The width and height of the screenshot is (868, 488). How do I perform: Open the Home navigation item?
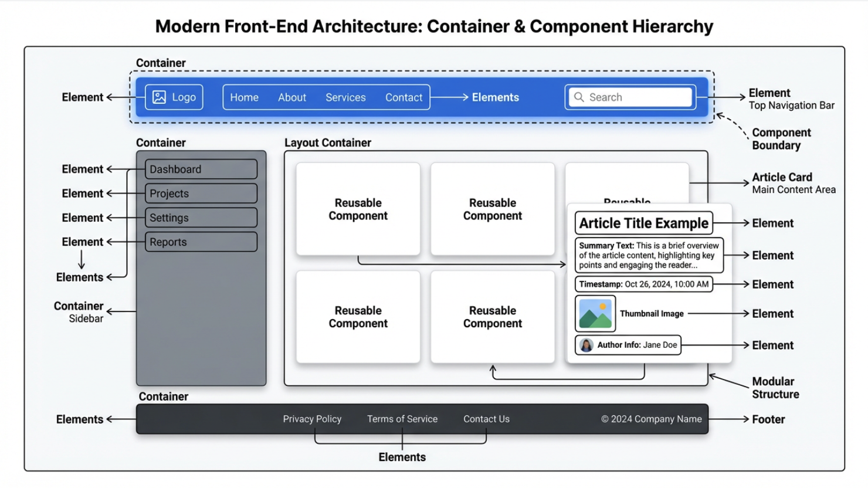tap(244, 97)
